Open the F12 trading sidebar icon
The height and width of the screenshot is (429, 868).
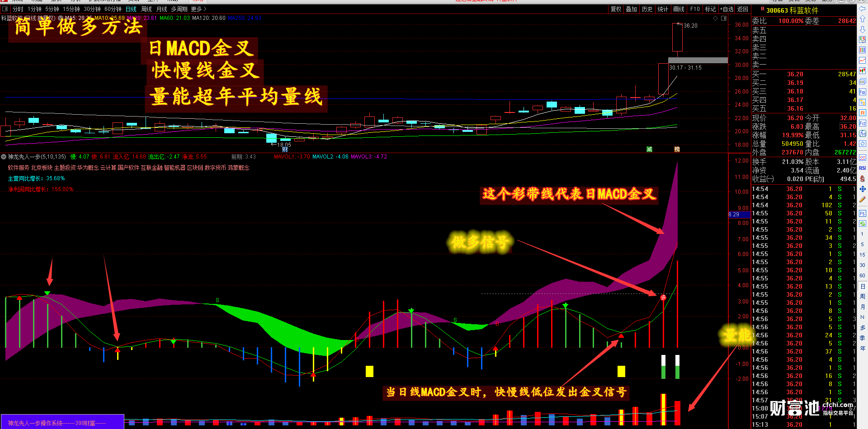pyautogui.click(x=862, y=123)
